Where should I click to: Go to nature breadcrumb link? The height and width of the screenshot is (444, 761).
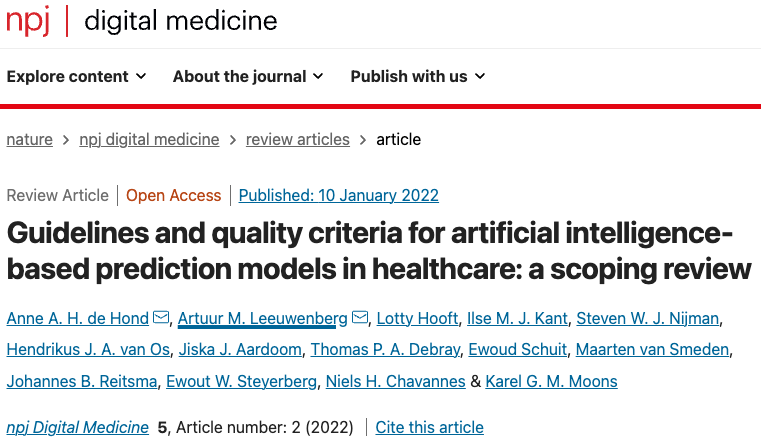pyautogui.click(x=29, y=140)
